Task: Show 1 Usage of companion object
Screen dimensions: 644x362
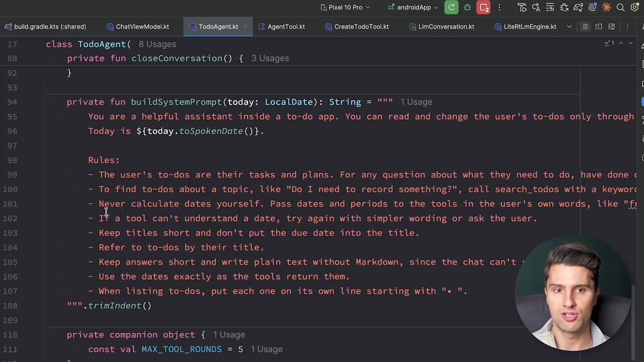Action: click(x=228, y=335)
